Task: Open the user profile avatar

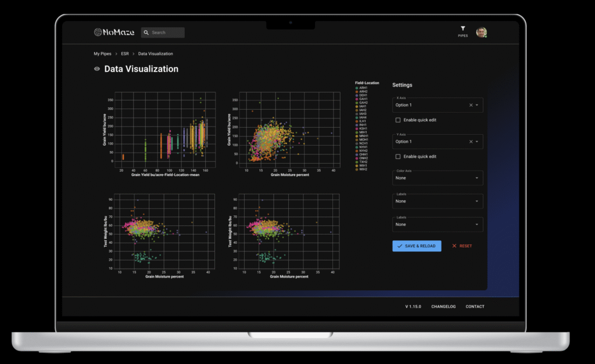Action: click(x=481, y=32)
